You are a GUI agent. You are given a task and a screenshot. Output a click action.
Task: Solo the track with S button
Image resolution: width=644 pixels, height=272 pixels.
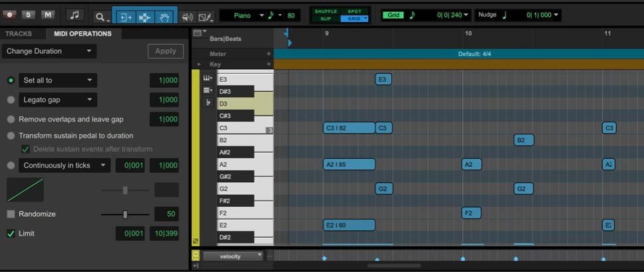tap(29, 15)
